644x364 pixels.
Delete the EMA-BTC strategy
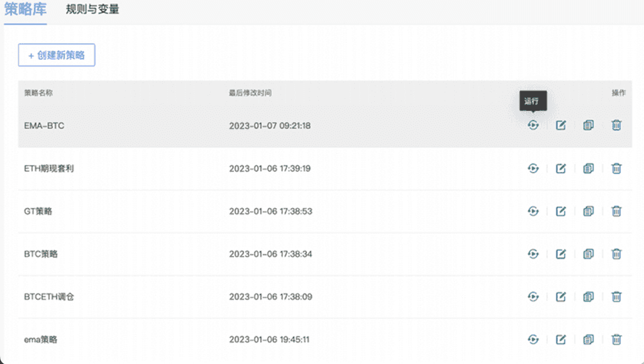(616, 125)
